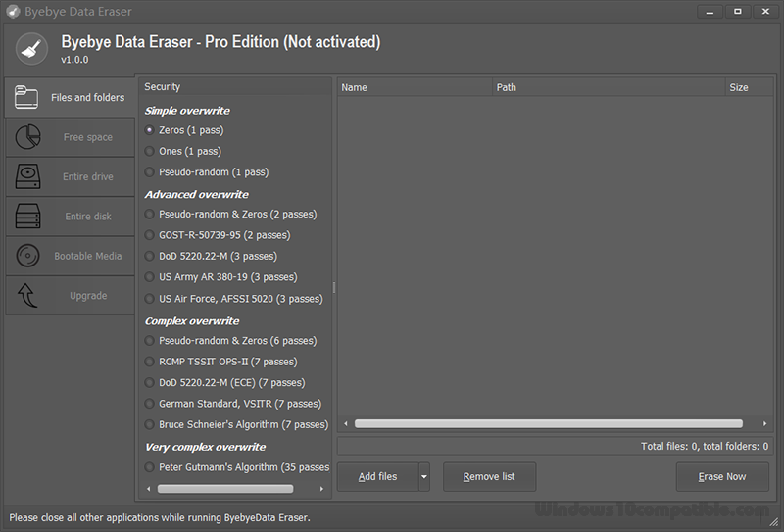The height and width of the screenshot is (532, 784).
Task: Sort file list by Path column
Action: 608,87
